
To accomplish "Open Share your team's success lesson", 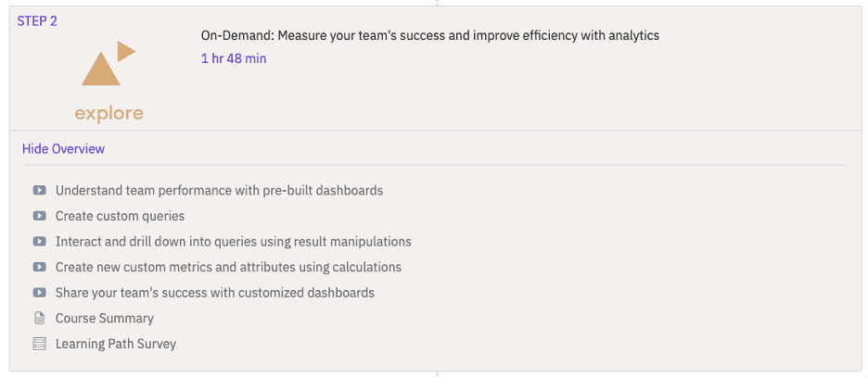I will pos(214,293).
